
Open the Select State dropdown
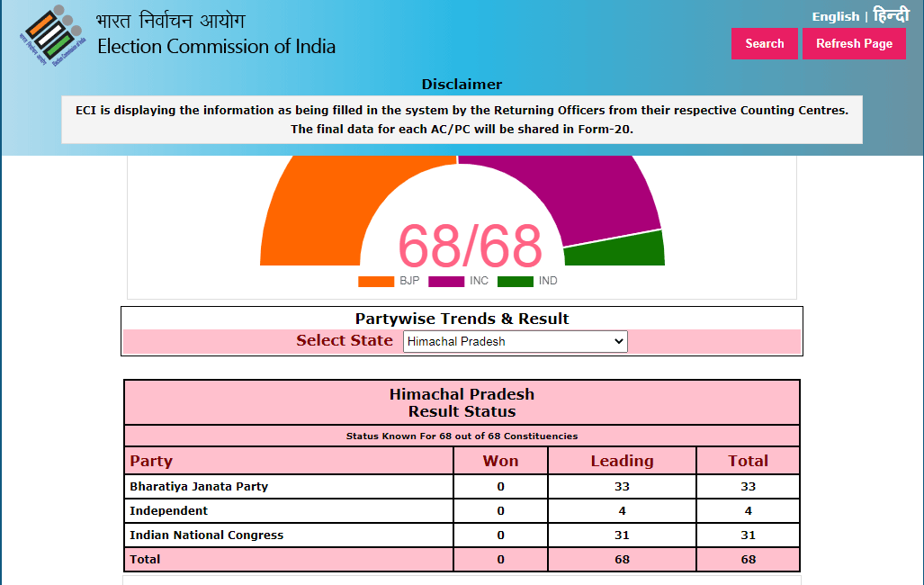coord(515,341)
